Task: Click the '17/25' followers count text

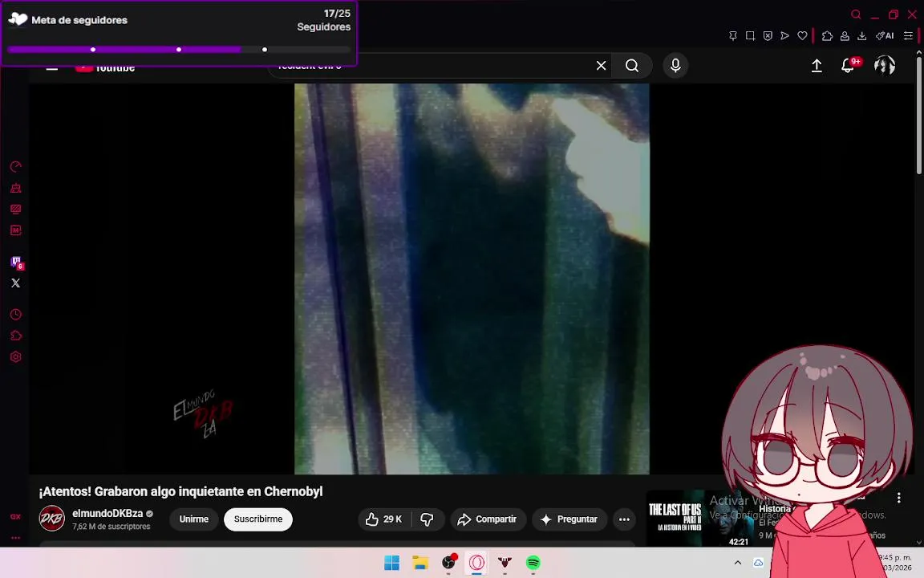Action: 337,13
